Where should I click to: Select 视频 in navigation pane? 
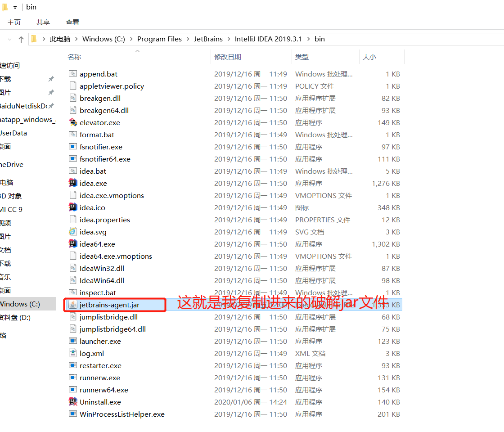click(5, 223)
